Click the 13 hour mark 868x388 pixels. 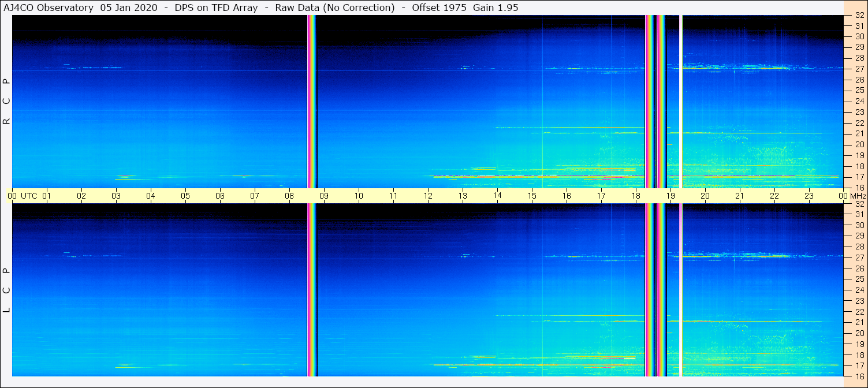(x=463, y=196)
